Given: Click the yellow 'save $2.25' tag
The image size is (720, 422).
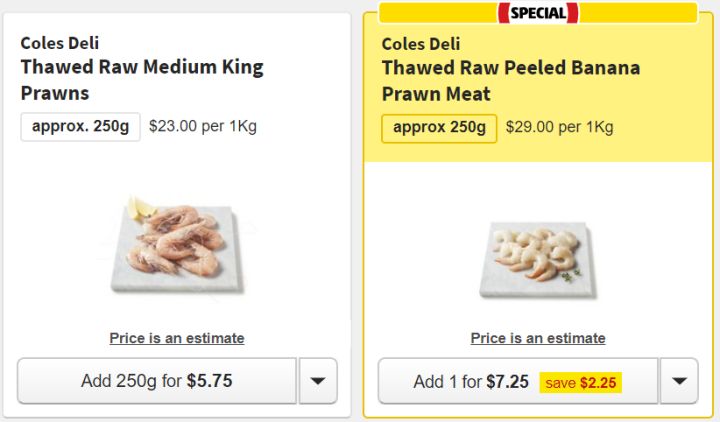Looking at the screenshot, I should (x=581, y=383).
